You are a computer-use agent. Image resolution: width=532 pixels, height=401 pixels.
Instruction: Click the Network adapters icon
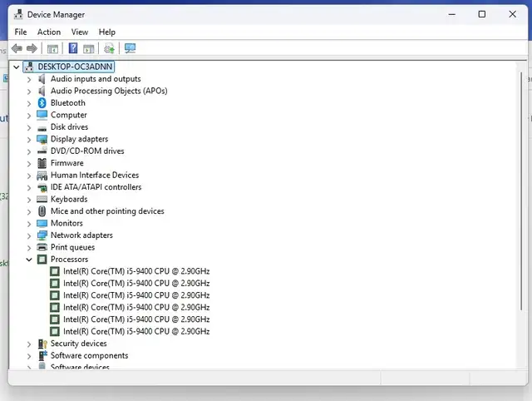click(x=42, y=235)
